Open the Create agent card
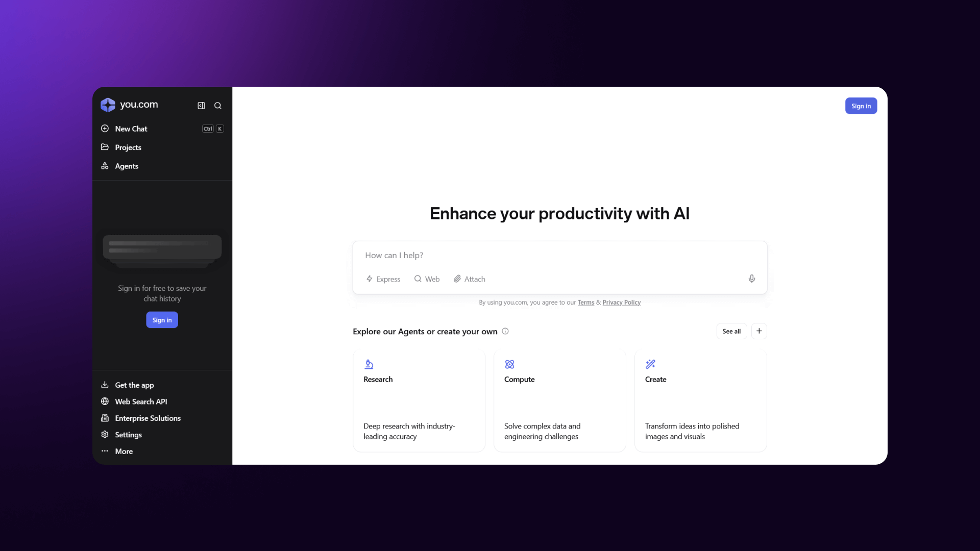980x551 pixels. click(700, 400)
